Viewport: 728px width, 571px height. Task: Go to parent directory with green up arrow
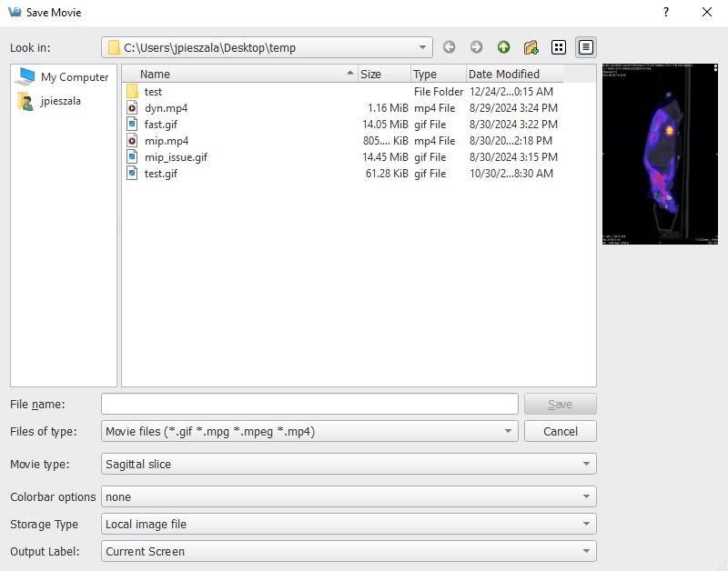[x=503, y=47]
